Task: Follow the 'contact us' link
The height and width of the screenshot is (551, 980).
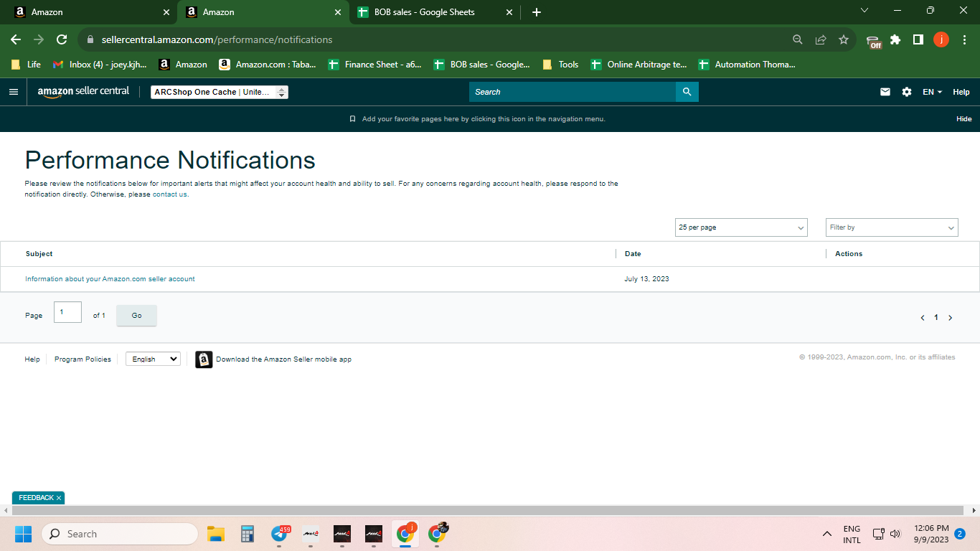Action: pyautogui.click(x=170, y=194)
